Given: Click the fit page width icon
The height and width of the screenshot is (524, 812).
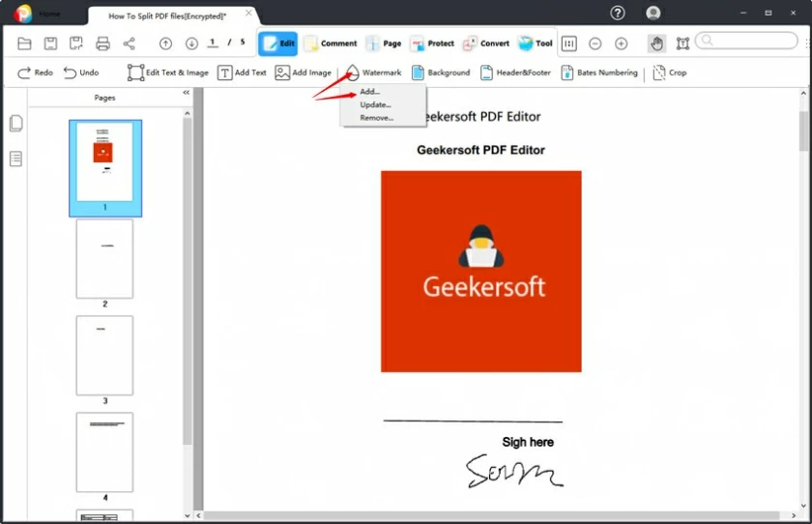Looking at the screenshot, I should click(569, 44).
